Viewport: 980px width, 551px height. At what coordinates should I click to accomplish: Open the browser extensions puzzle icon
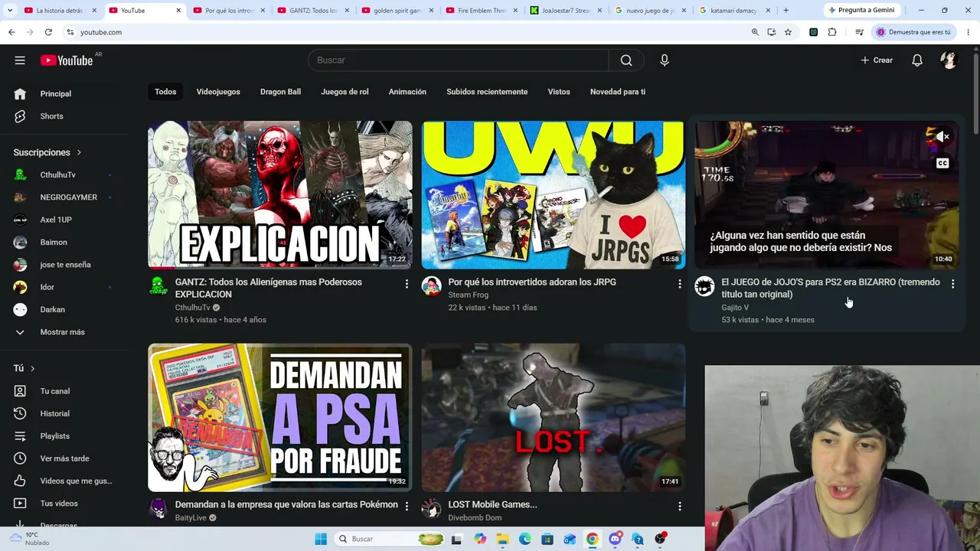832,32
